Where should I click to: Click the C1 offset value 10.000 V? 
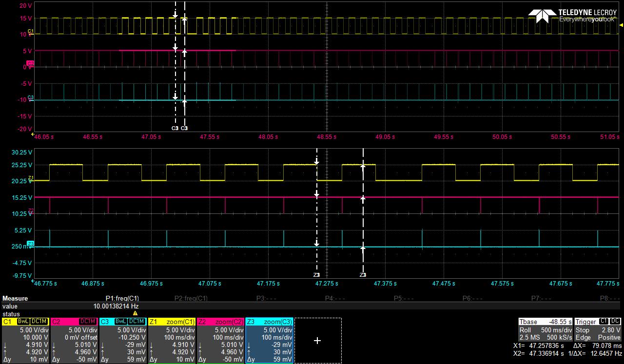coord(37,337)
